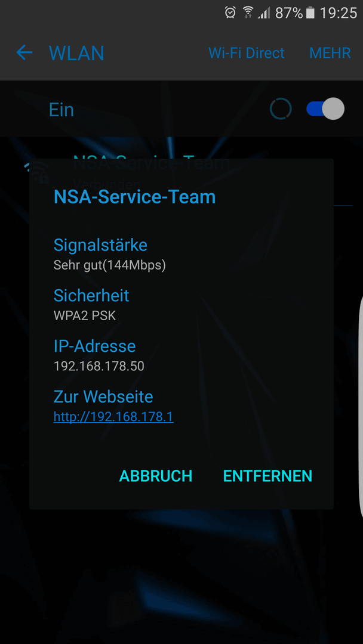The width and height of the screenshot is (363, 644).
Task: Tap the 19:25 clock in status bar
Action: coord(339,13)
